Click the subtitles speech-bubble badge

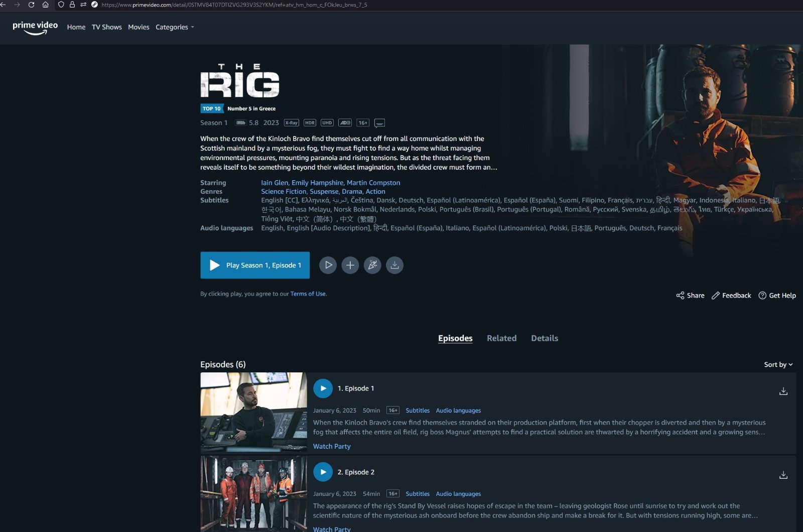click(380, 123)
